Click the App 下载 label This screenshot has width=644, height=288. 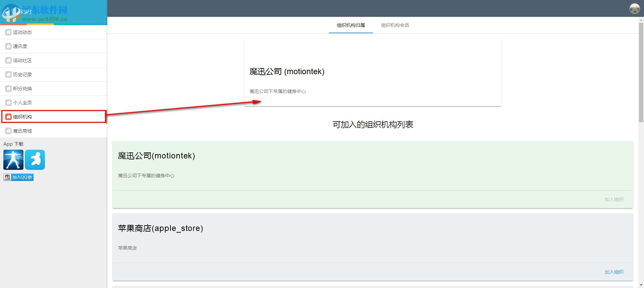[13, 144]
